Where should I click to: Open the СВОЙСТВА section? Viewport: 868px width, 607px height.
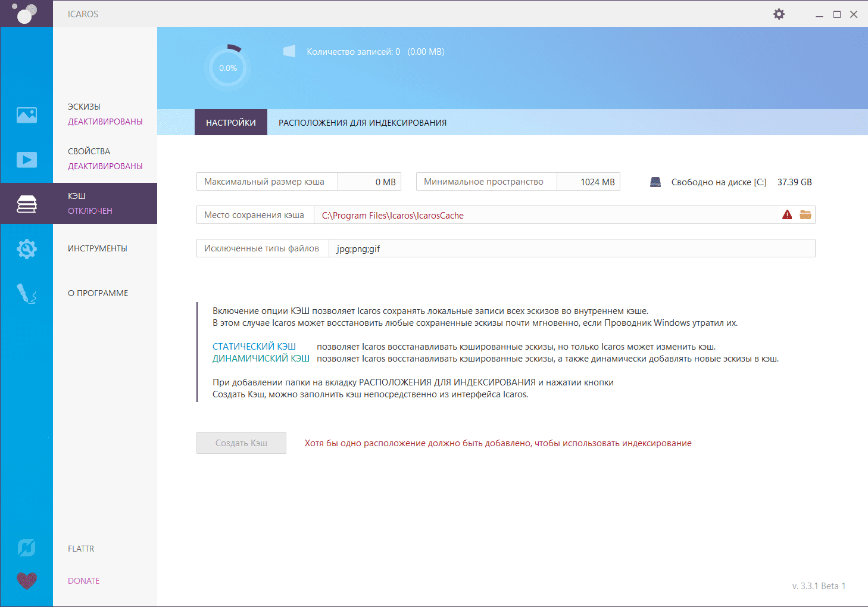(x=89, y=151)
